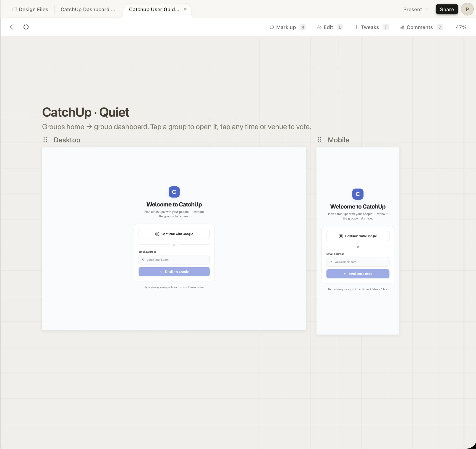
Task: Focus the email field in Mobile frame
Action: 358,262
